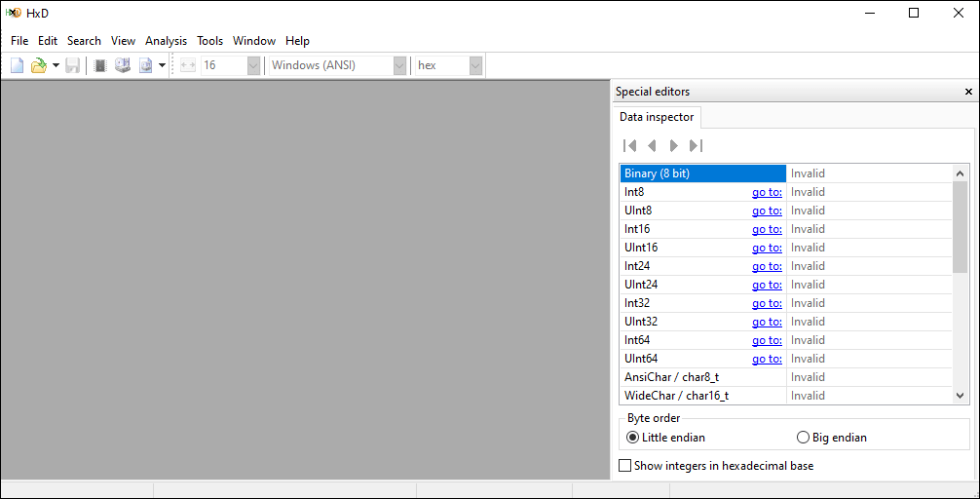This screenshot has width=980, height=499.
Task: Select Little endian byte order
Action: tap(665, 438)
